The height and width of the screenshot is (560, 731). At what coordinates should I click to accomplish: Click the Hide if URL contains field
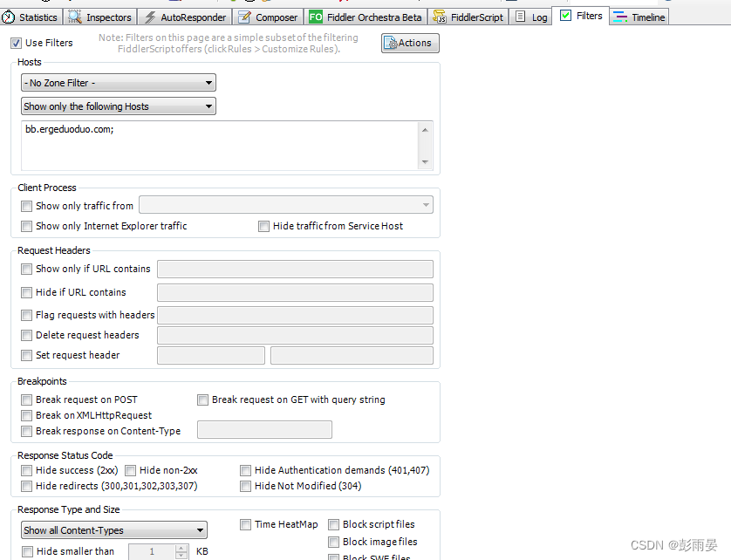(x=295, y=292)
